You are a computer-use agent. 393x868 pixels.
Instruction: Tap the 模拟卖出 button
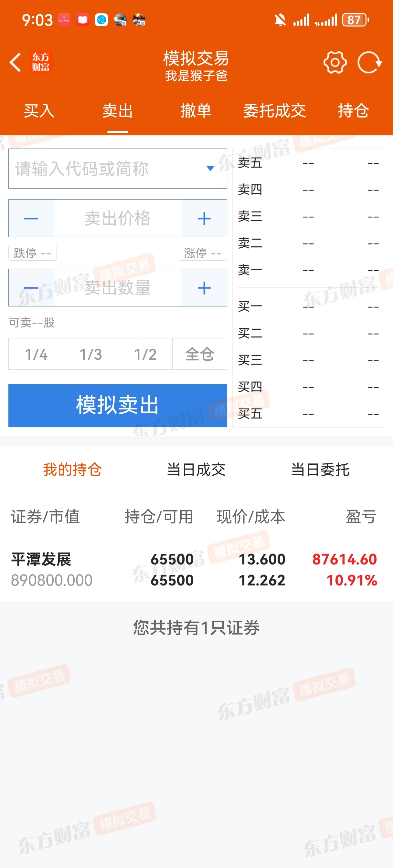click(x=118, y=405)
